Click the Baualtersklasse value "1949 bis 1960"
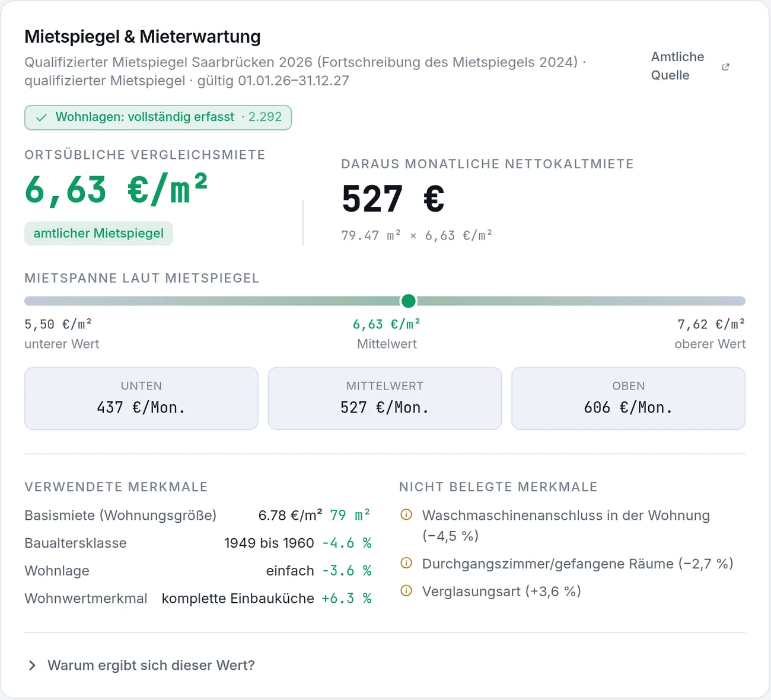 tap(269, 543)
